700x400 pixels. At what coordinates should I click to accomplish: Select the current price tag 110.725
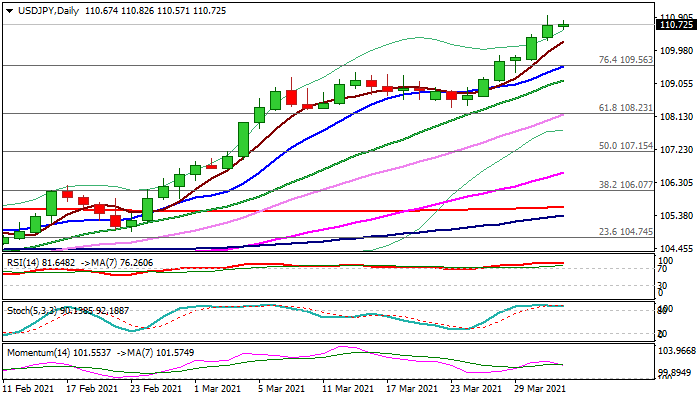pos(676,25)
